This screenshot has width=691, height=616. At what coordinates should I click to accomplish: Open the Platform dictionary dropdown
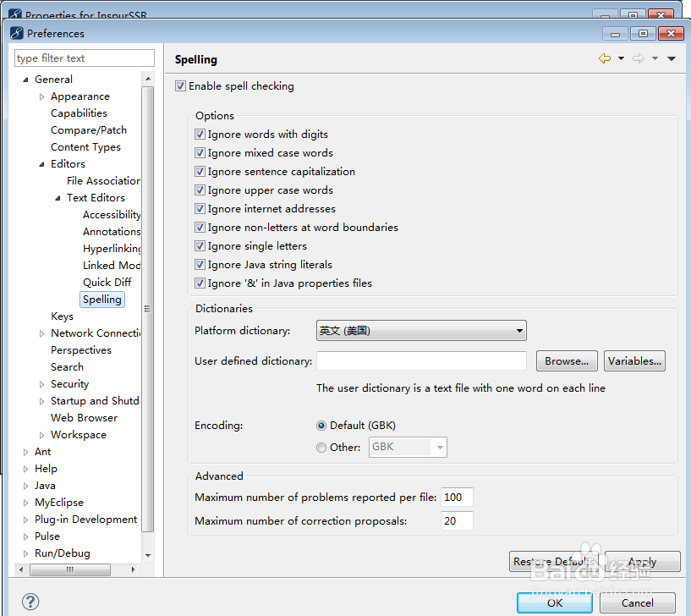coord(421,331)
